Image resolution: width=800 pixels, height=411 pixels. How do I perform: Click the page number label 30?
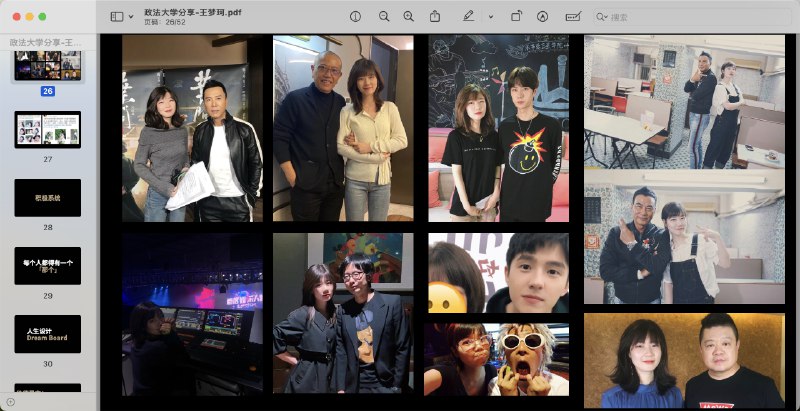47,364
